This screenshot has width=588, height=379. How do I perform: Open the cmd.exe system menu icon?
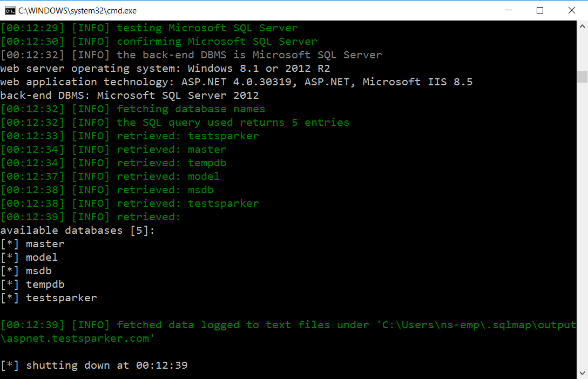pyautogui.click(x=10, y=10)
